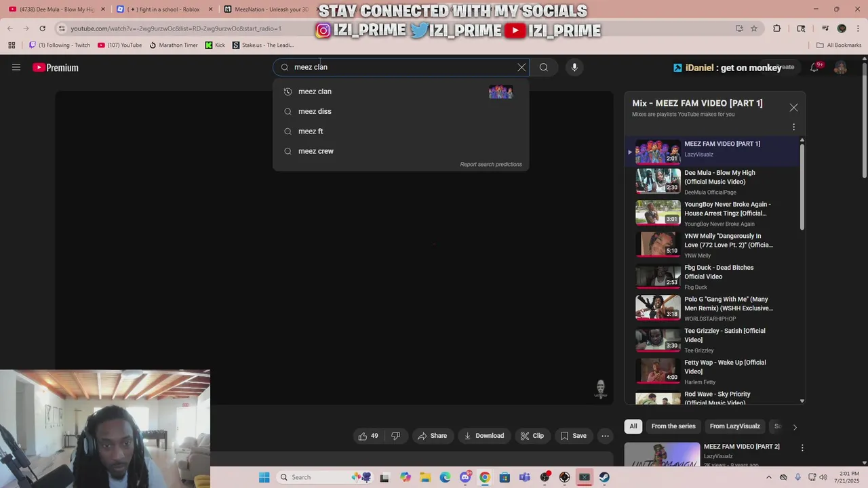868x488 pixels.
Task: Open Google Chrome from the taskbar
Action: (x=485, y=477)
